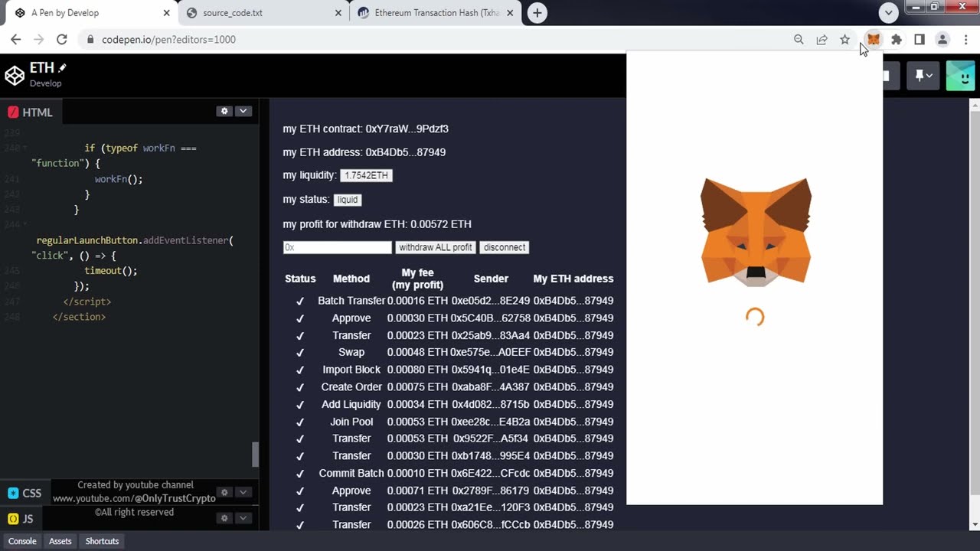Open CSS editor settings gear
Image resolution: width=980 pixels, height=551 pixels.
pyautogui.click(x=224, y=492)
